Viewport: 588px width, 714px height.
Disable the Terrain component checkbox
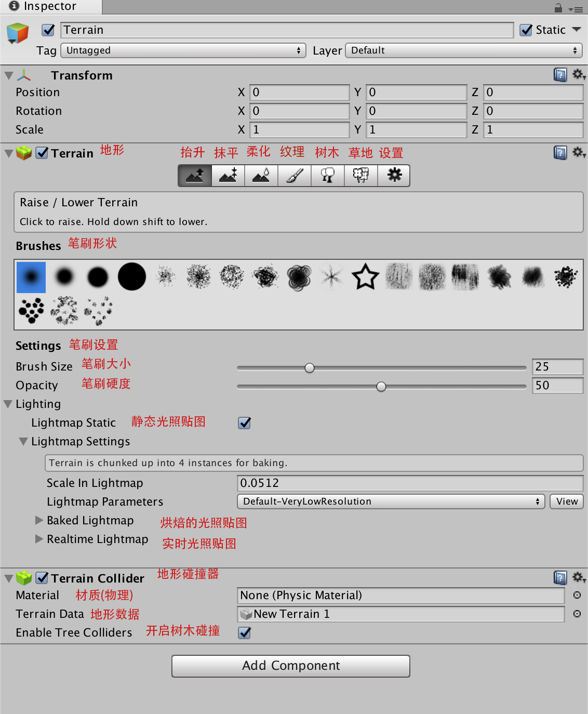tap(42, 153)
